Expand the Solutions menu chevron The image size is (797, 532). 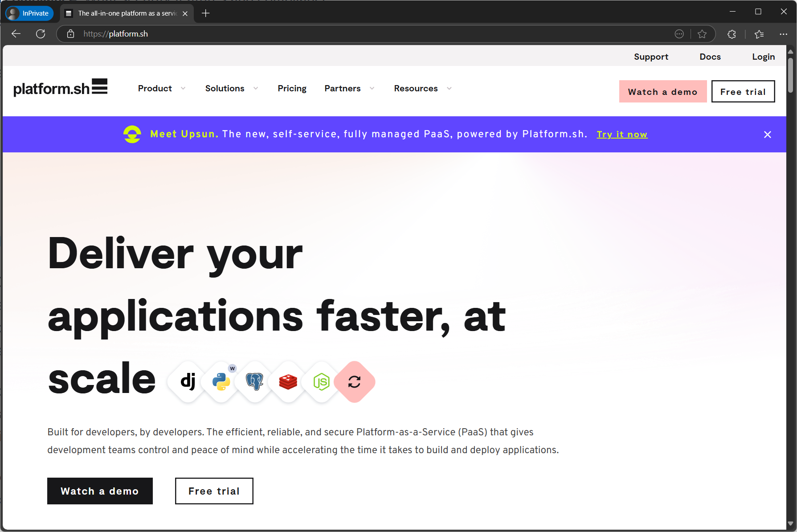[256, 89]
